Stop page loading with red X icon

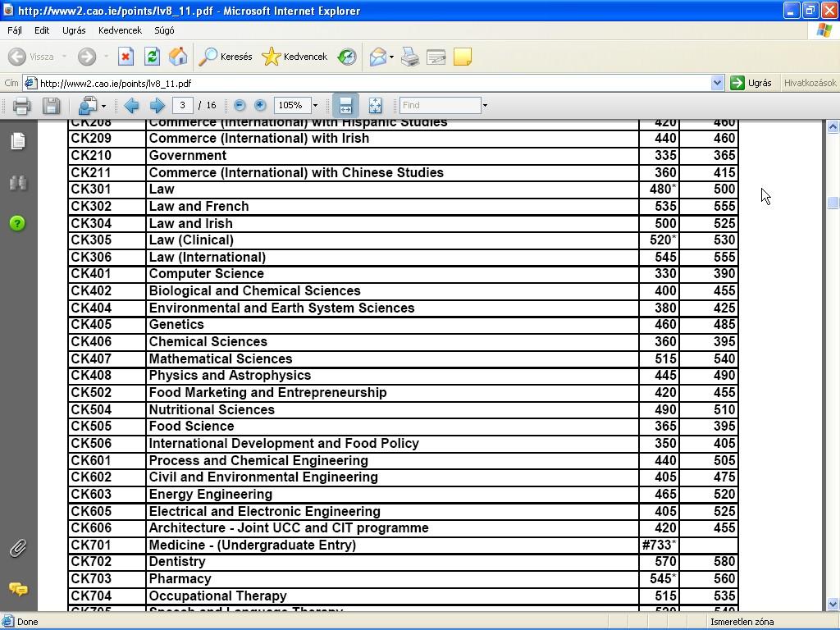[x=126, y=57]
